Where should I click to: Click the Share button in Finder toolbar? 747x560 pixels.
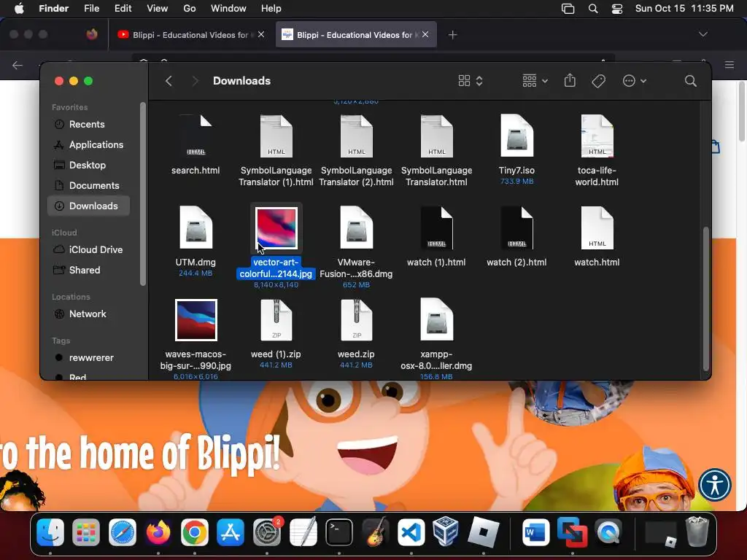pos(570,81)
